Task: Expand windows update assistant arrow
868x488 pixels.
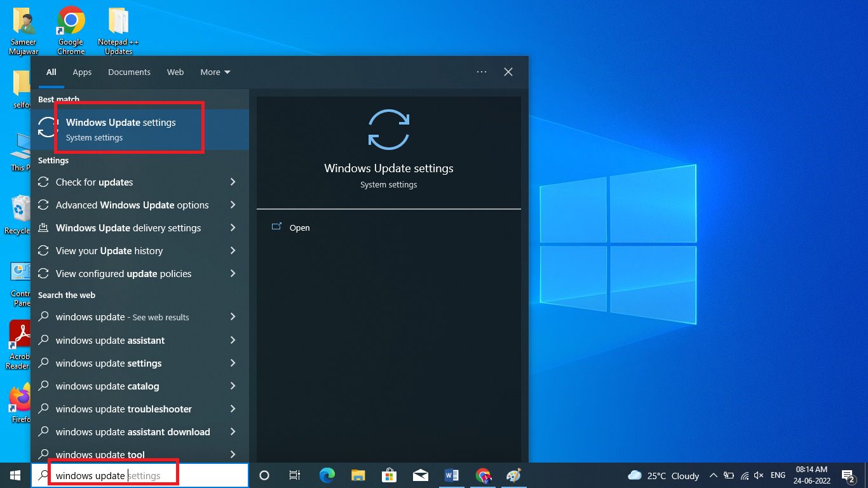Action: click(x=233, y=341)
